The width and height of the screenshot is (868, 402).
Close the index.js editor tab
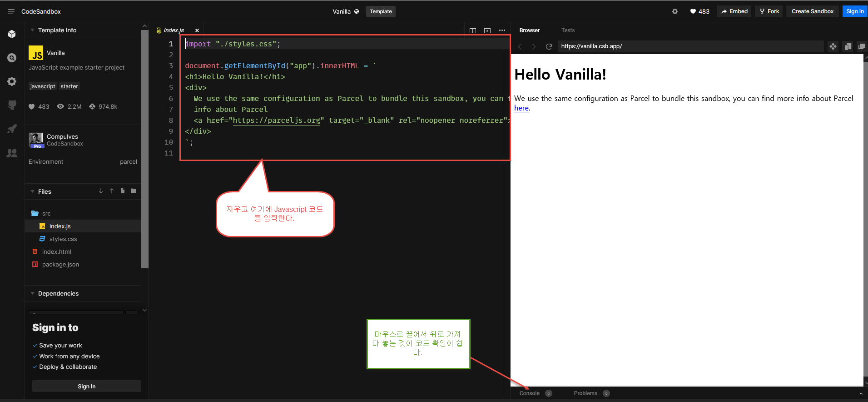[x=197, y=30]
